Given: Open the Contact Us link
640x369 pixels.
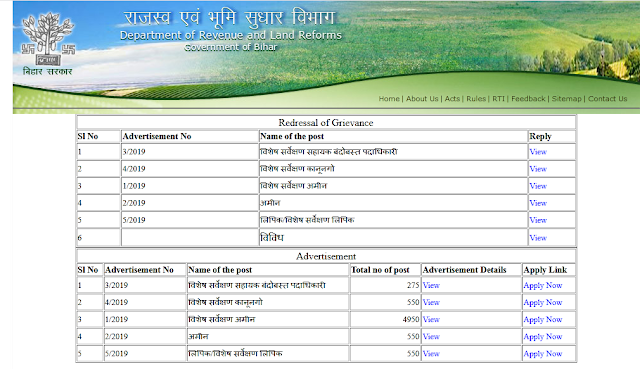Looking at the screenshot, I should coord(607,99).
